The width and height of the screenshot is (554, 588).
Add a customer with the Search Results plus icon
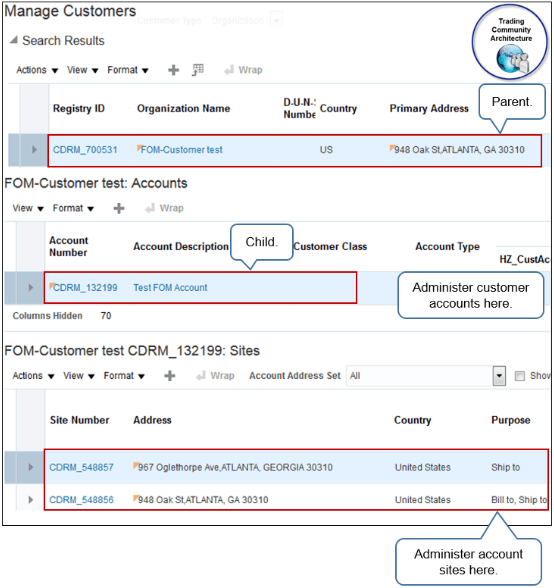click(173, 70)
